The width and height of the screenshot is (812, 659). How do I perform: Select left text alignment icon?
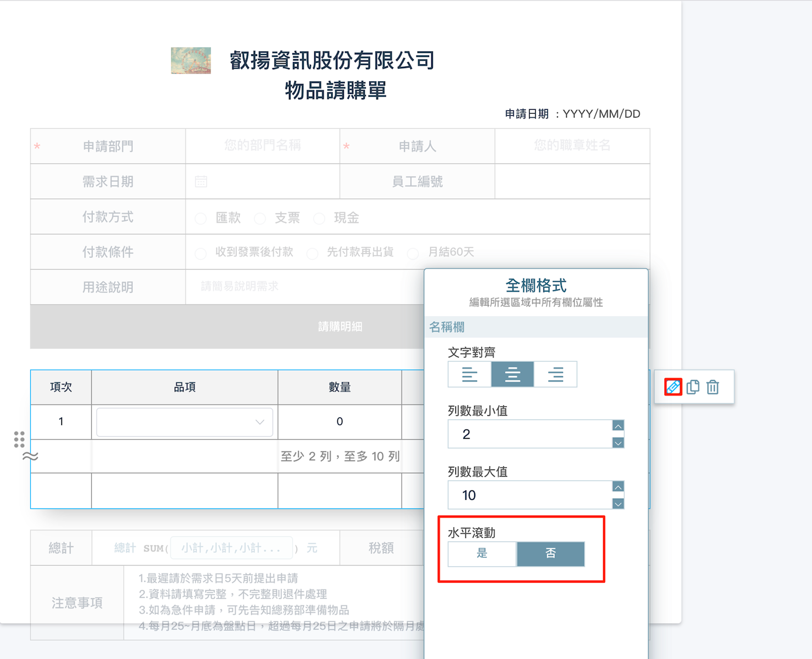(x=470, y=375)
